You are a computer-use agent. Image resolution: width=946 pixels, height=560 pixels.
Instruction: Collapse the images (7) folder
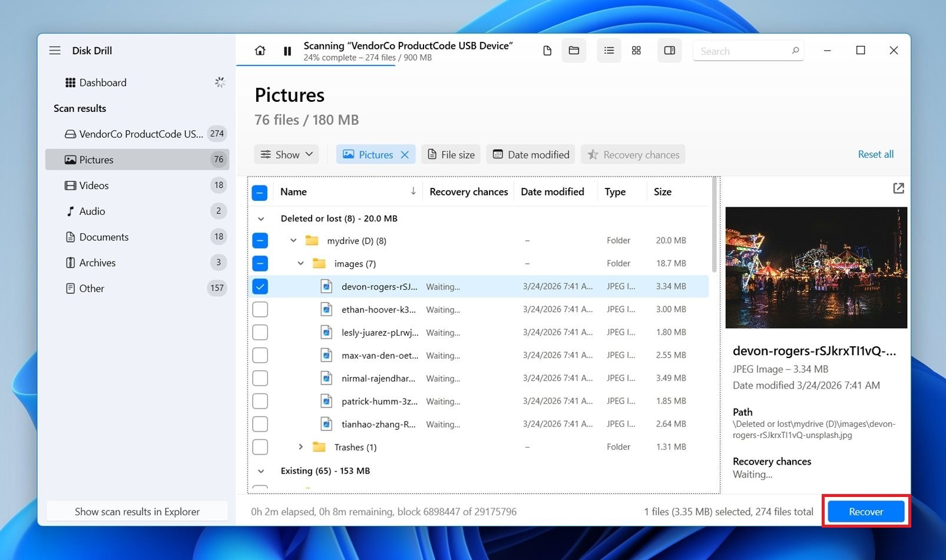click(x=301, y=263)
